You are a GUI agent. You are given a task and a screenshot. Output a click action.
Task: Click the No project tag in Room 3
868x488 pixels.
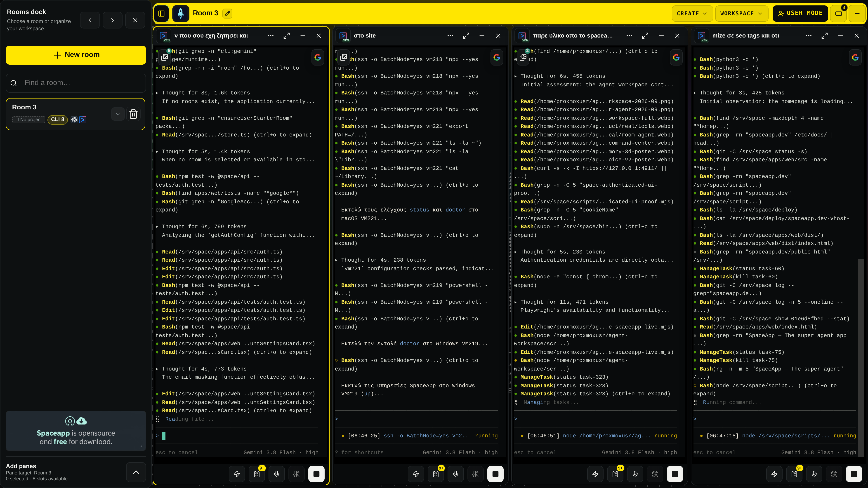click(x=29, y=120)
